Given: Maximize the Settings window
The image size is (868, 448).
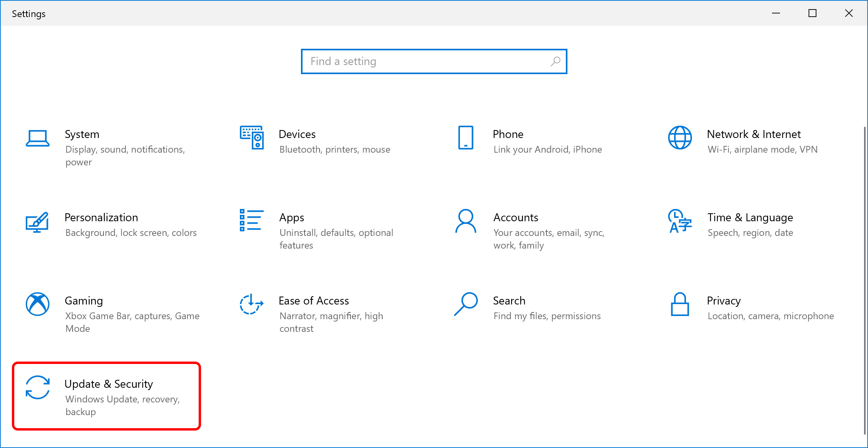Looking at the screenshot, I should point(812,13).
